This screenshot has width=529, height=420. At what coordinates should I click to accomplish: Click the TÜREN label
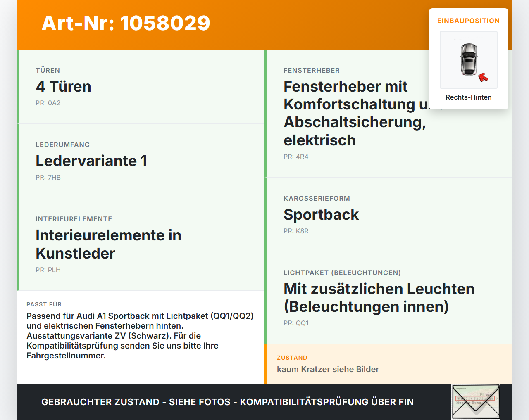point(48,70)
